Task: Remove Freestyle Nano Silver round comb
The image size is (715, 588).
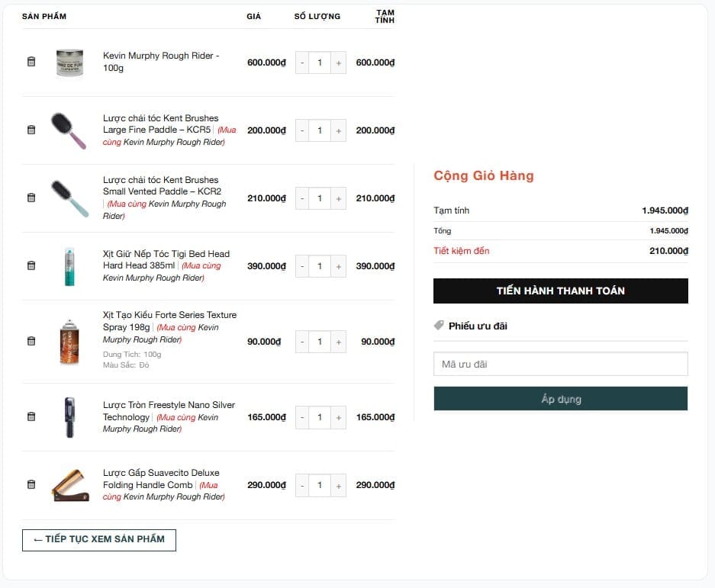Action: (x=31, y=416)
